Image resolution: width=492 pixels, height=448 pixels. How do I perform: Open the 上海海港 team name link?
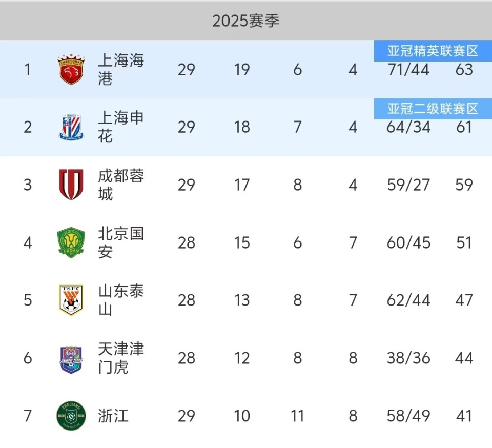point(121,69)
